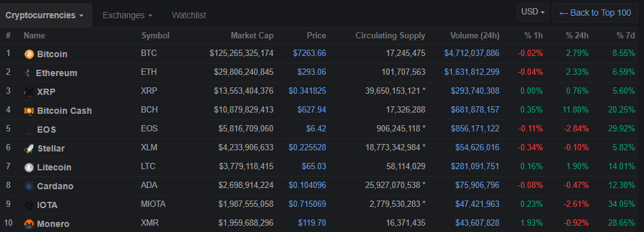Open Bitcoin price link $7263.66

309,53
